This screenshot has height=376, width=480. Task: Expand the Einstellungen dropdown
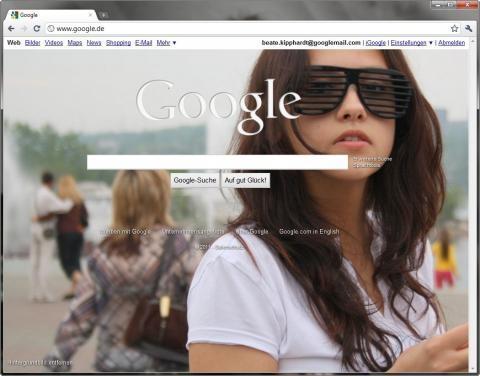tap(412, 43)
